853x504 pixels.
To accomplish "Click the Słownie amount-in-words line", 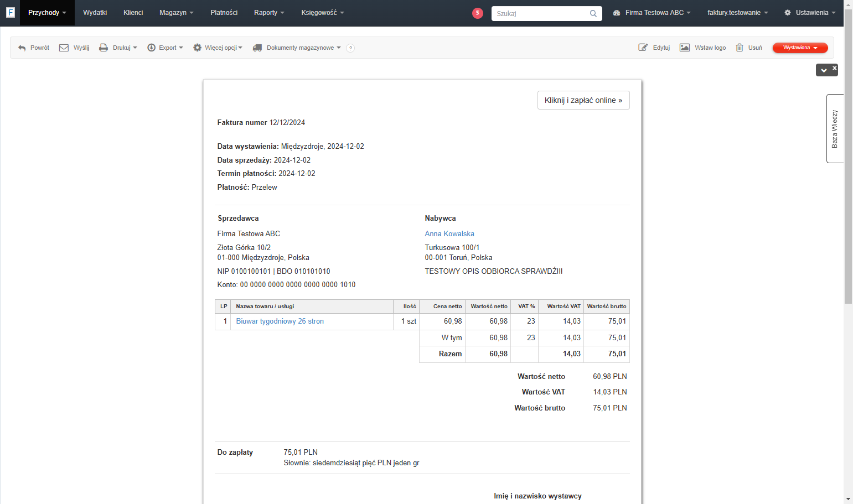I will pyautogui.click(x=351, y=463).
